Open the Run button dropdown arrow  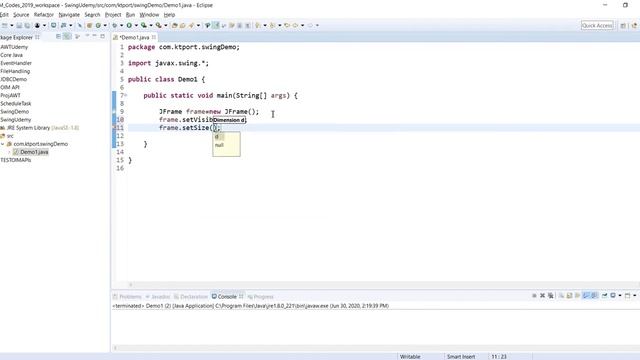(136, 25)
